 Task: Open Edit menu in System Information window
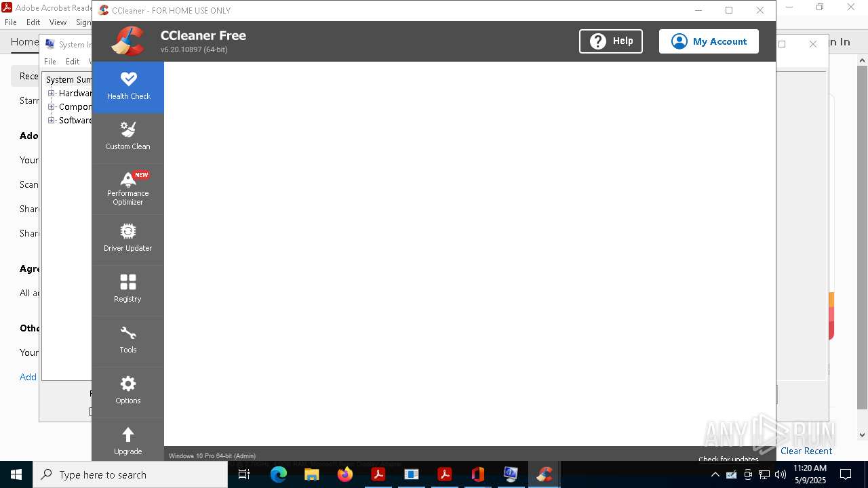pos(73,62)
